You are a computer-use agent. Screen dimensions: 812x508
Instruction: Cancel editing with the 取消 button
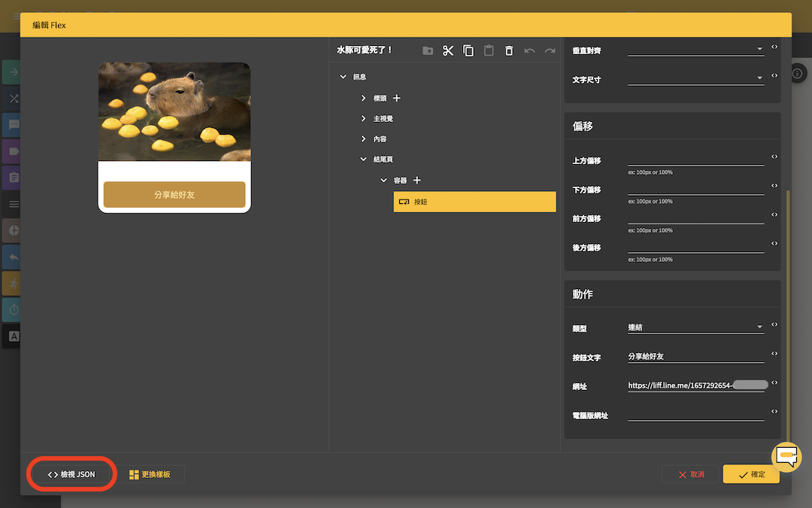692,474
